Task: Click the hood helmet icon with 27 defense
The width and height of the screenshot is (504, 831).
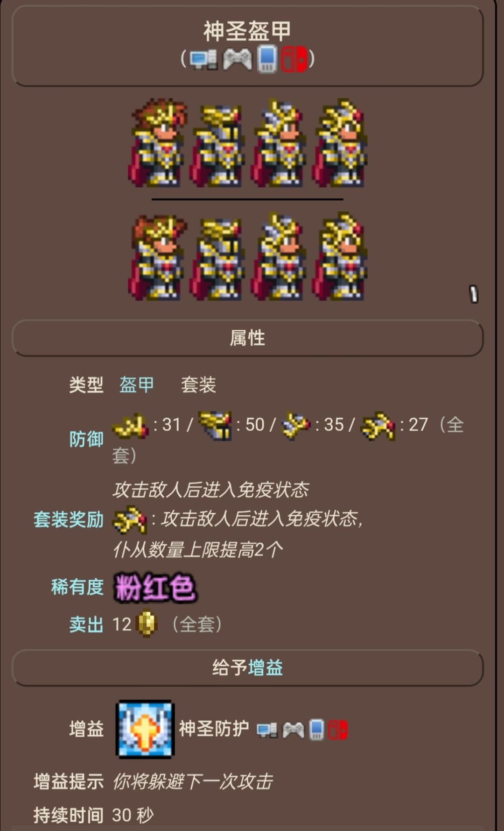Action: 378,426
